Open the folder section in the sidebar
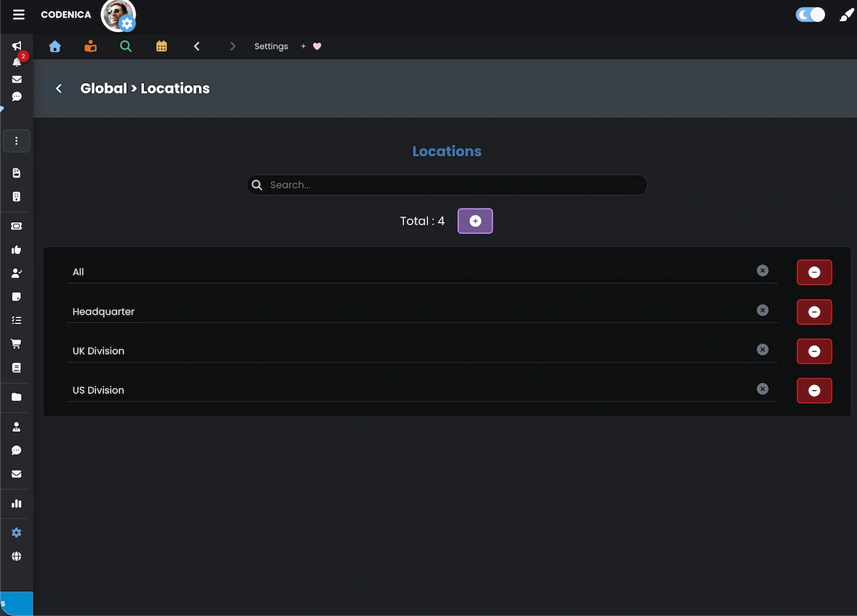The image size is (857, 616). click(16, 396)
